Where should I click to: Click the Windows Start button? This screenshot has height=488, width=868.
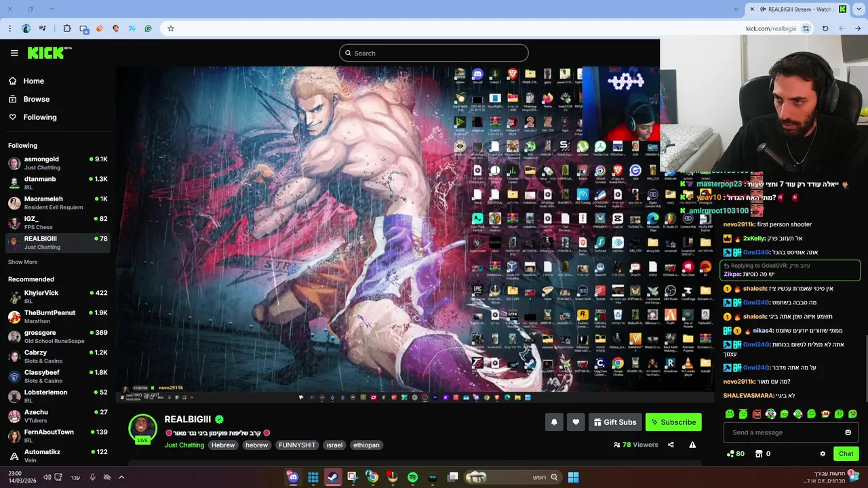pos(573,477)
